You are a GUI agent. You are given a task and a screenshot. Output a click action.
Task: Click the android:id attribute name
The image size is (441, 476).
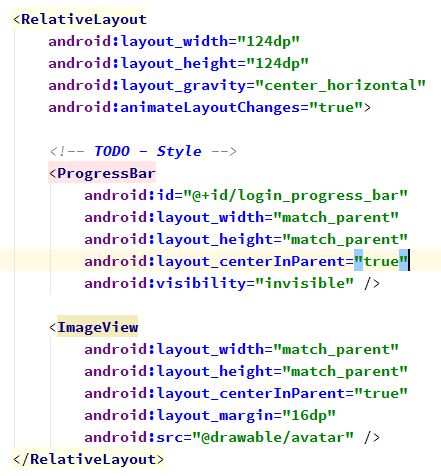coord(129,195)
